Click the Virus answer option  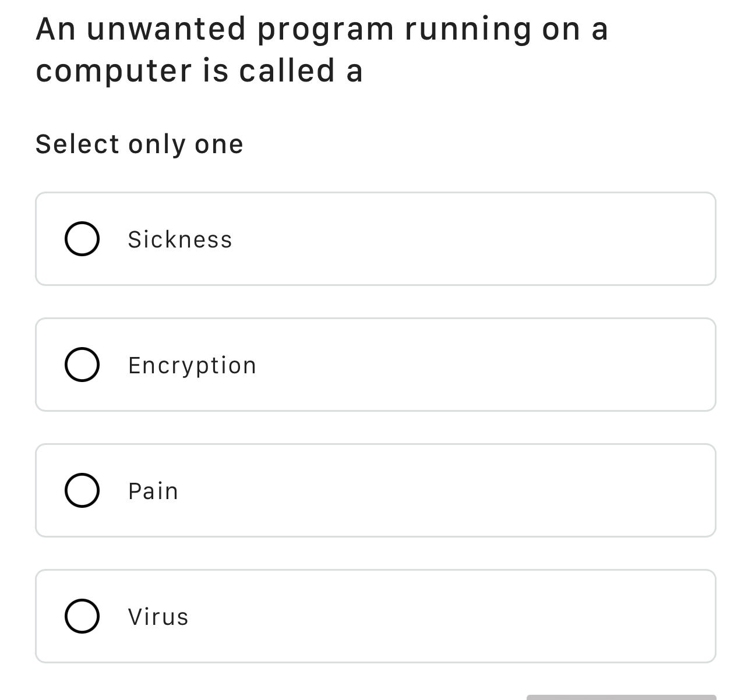(x=376, y=616)
